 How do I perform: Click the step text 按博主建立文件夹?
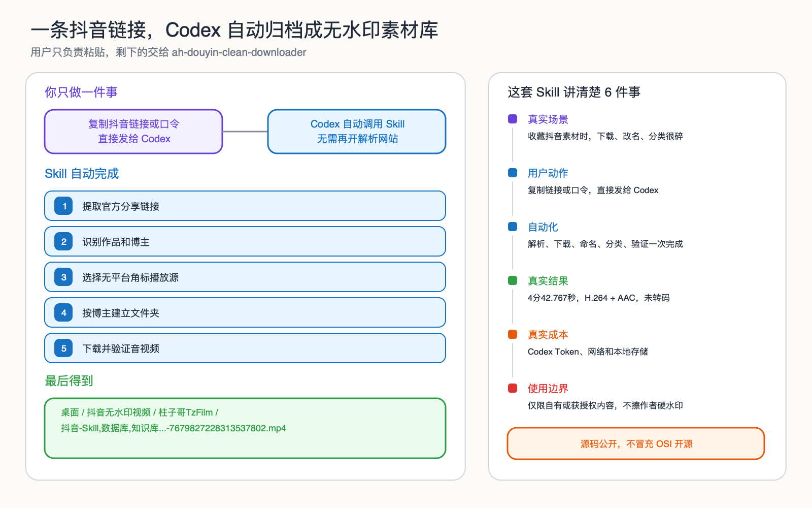(121, 313)
